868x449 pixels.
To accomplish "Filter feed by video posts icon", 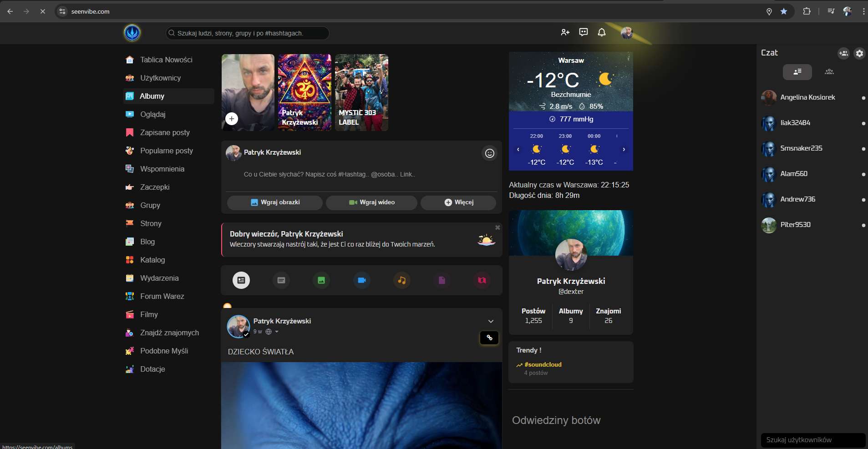I will [x=361, y=280].
